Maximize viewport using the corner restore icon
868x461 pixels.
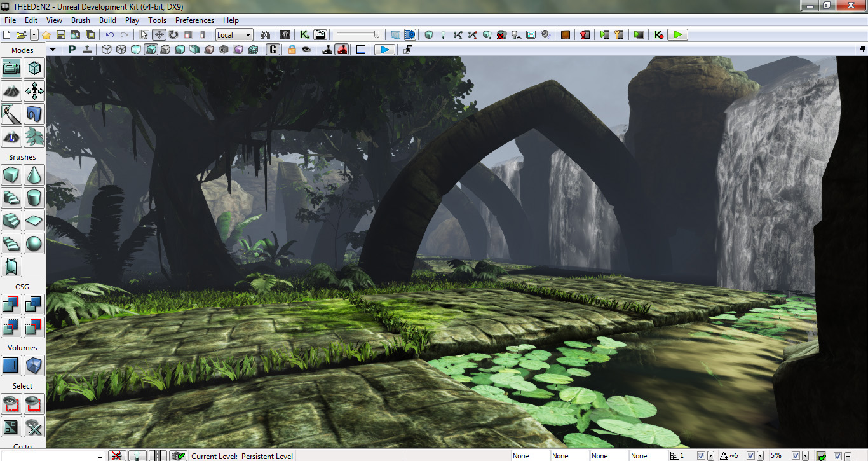[862, 49]
